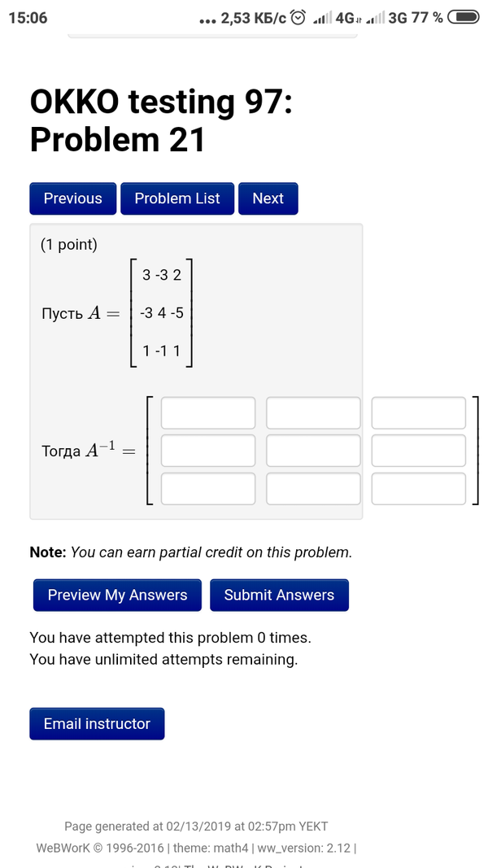Tap the clock showing 15:06
This screenshot has height=868, width=488.
coord(28,18)
